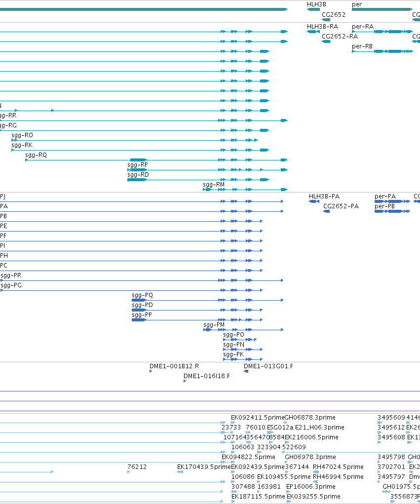The image size is (420, 504).
Task: Select EST label ESG012a.E21_H06.3prime
Action: [x=305, y=427]
